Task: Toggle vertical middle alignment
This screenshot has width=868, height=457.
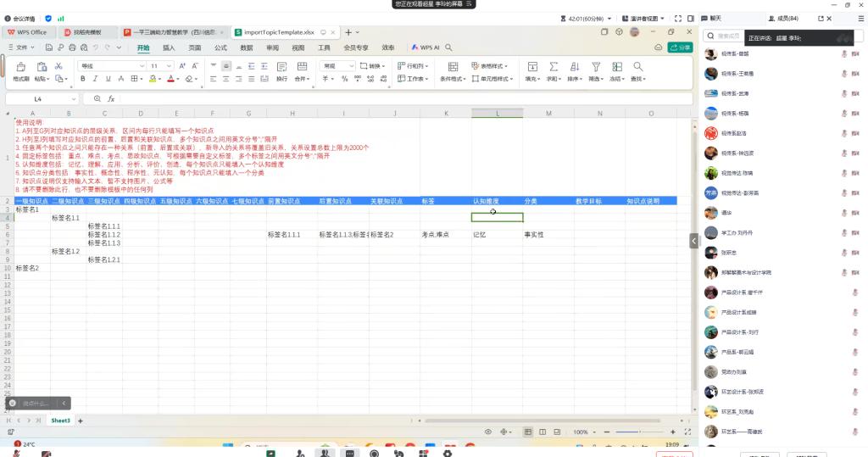Action: coord(225,66)
